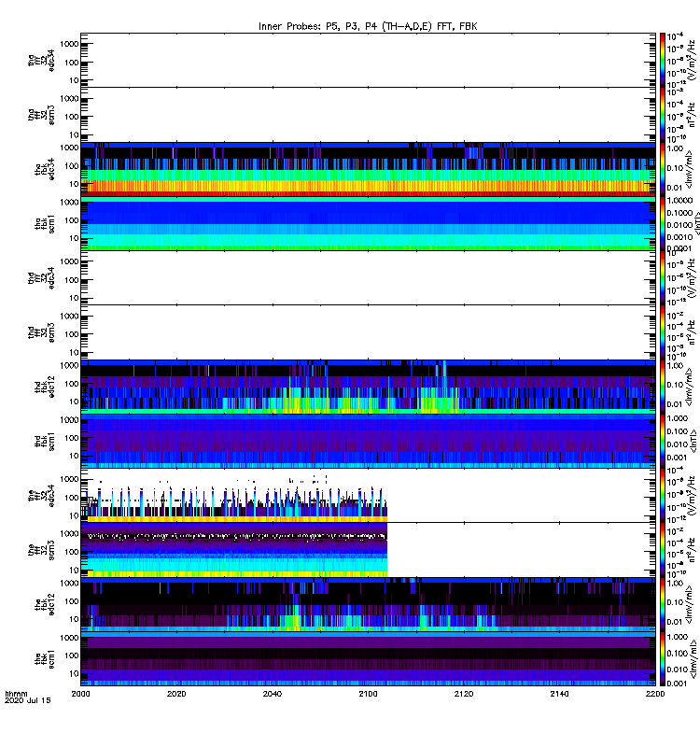Screen dimensions: 700x747
Task: Click the '2200' time axis label
Action: pyautogui.click(x=655, y=694)
